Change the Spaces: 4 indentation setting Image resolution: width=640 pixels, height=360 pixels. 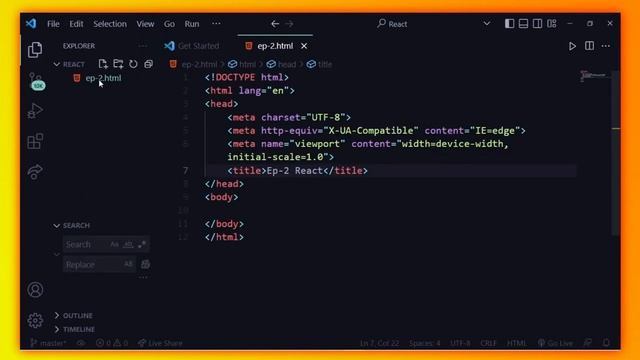[424, 343]
